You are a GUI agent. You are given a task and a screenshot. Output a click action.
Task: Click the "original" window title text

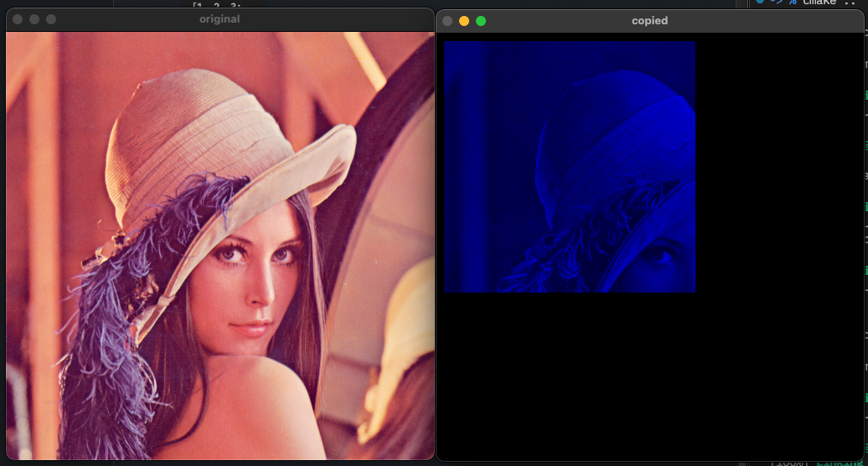pyautogui.click(x=220, y=19)
